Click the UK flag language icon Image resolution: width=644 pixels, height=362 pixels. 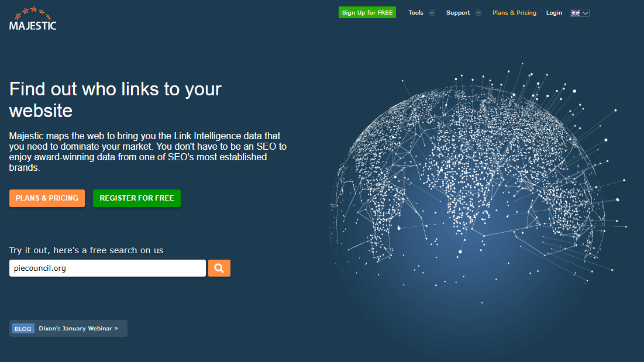click(x=576, y=13)
